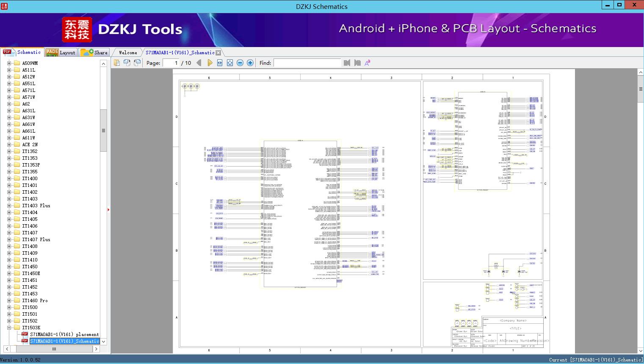Switch to the Layout tab
Viewport: 644px width, 364px height.
(60, 53)
